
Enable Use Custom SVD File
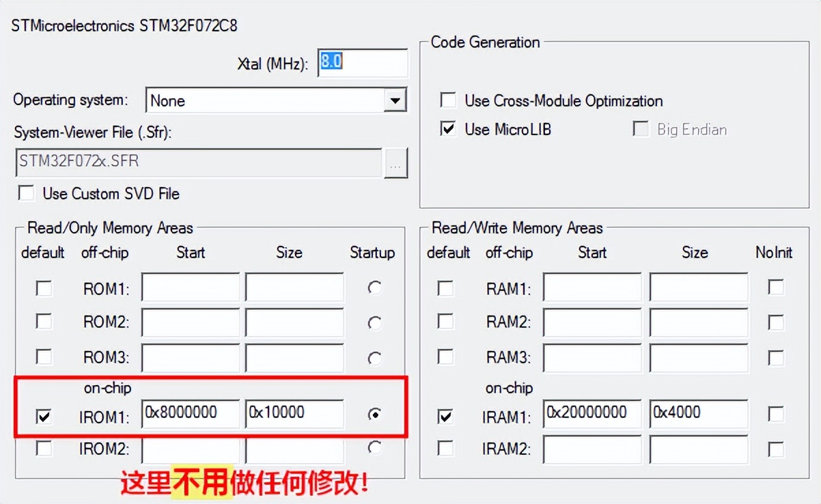tap(26, 193)
